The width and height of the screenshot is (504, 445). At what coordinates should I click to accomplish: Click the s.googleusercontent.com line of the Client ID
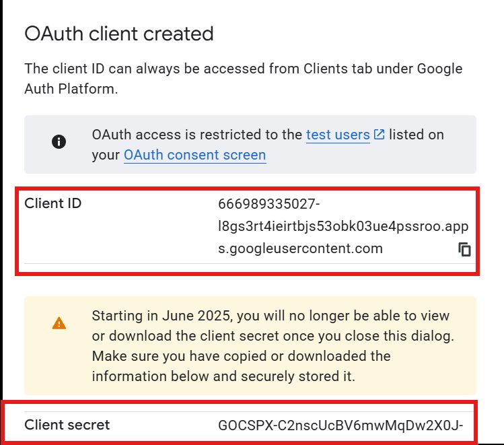[x=300, y=248]
